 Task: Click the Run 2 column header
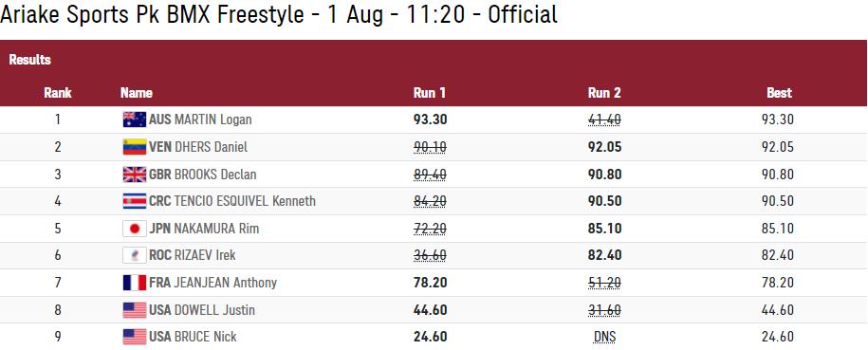coord(604,93)
